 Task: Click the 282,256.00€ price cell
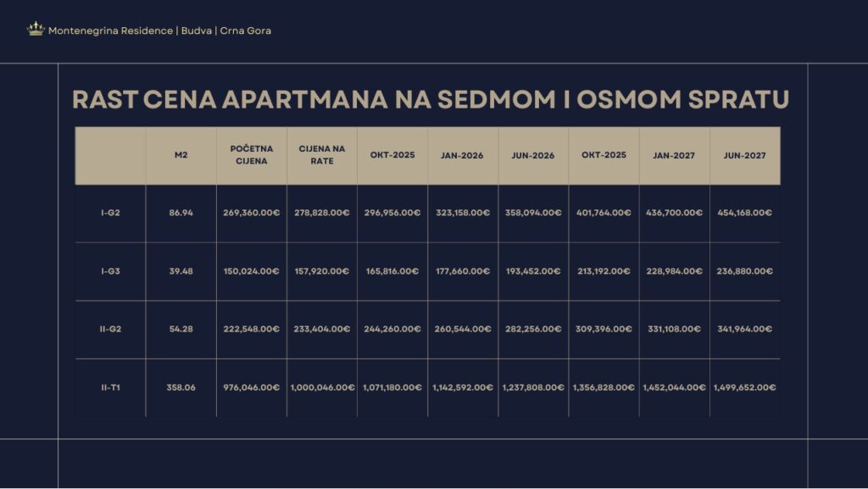(533, 329)
